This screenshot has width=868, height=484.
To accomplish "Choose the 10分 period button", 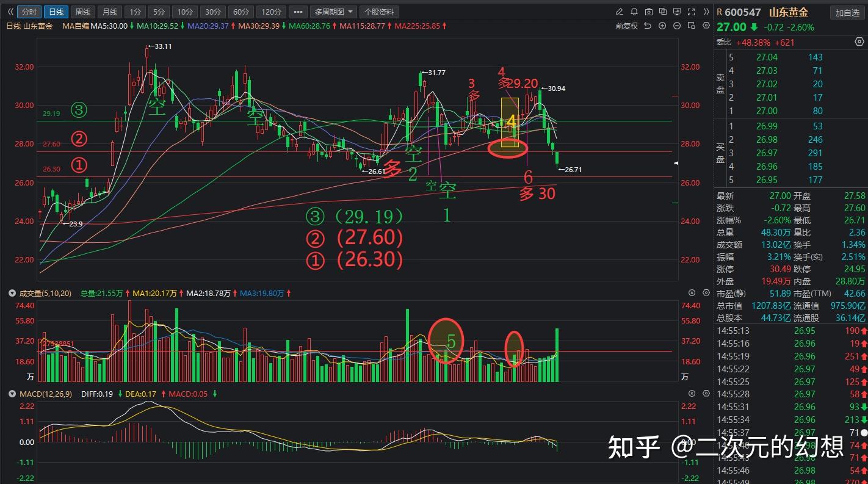I will pos(184,12).
